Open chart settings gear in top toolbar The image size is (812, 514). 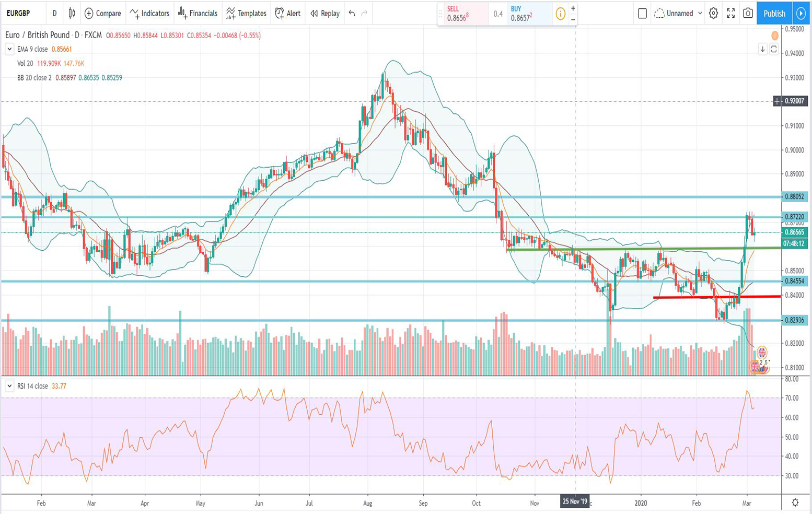pos(713,14)
